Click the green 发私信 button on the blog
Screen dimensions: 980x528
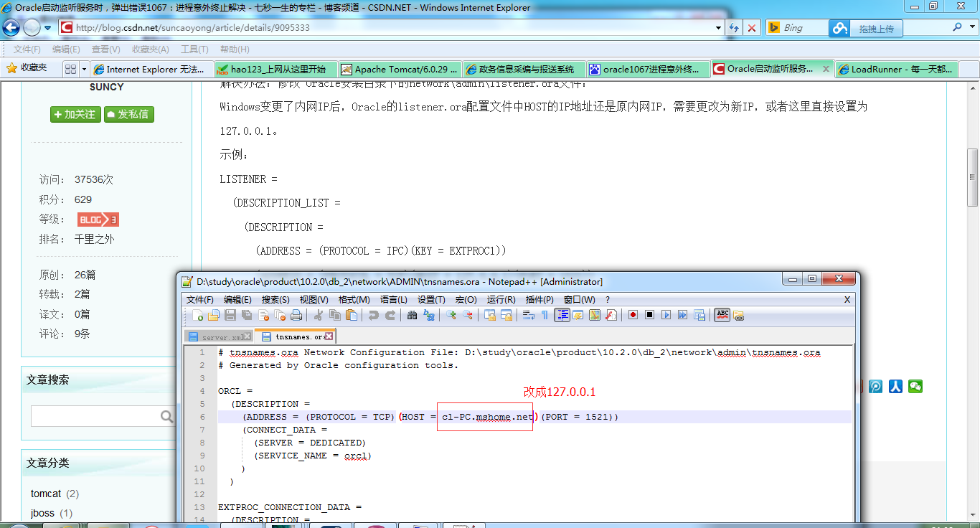tap(129, 114)
